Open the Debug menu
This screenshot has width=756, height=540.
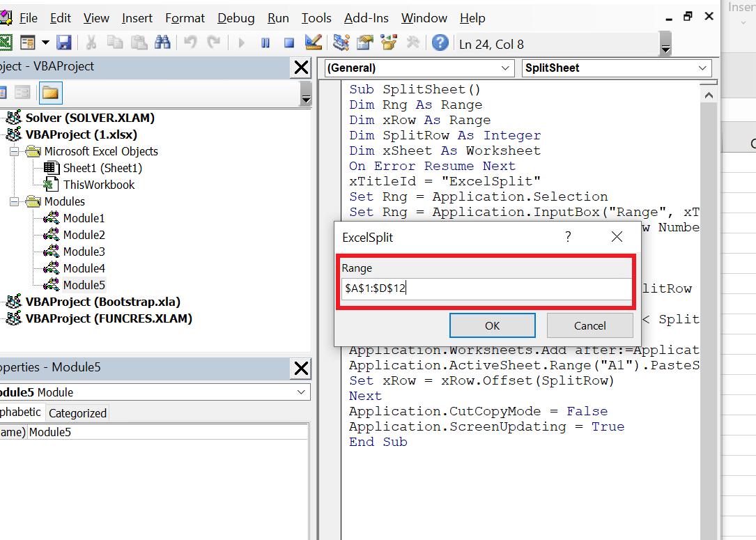click(x=236, y=18)
